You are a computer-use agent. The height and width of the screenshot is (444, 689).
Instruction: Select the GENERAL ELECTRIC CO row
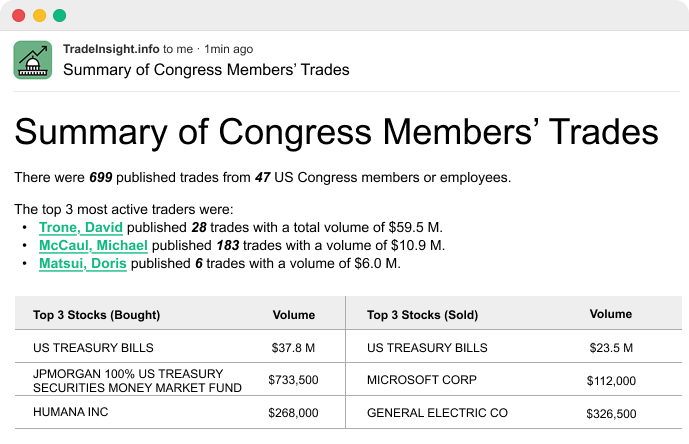(514, 412)
